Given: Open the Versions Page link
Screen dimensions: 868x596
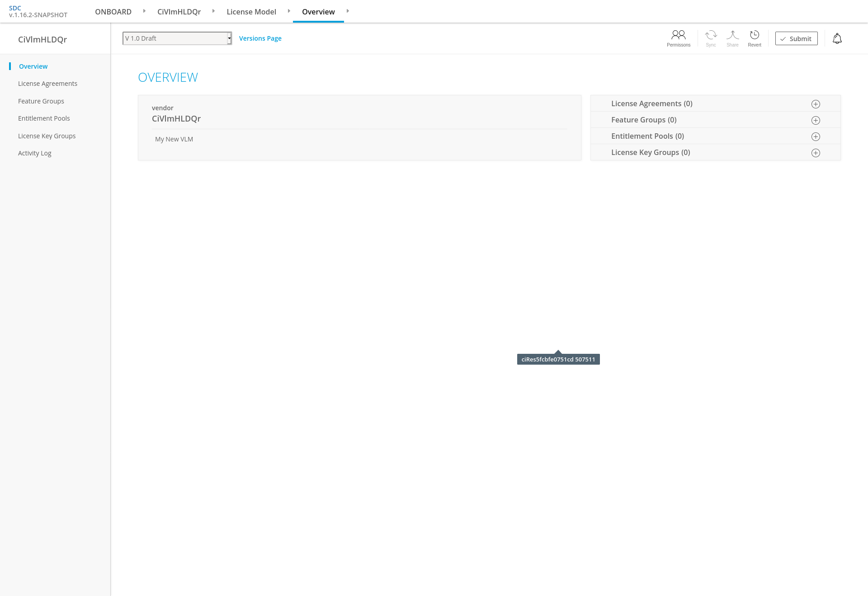Looking at the screenshot, I should point(260,38).
